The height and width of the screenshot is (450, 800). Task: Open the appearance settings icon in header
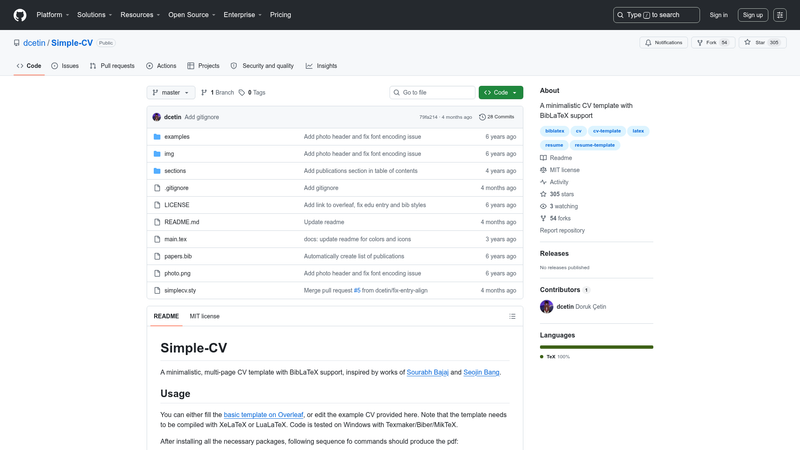coord(780,15)
